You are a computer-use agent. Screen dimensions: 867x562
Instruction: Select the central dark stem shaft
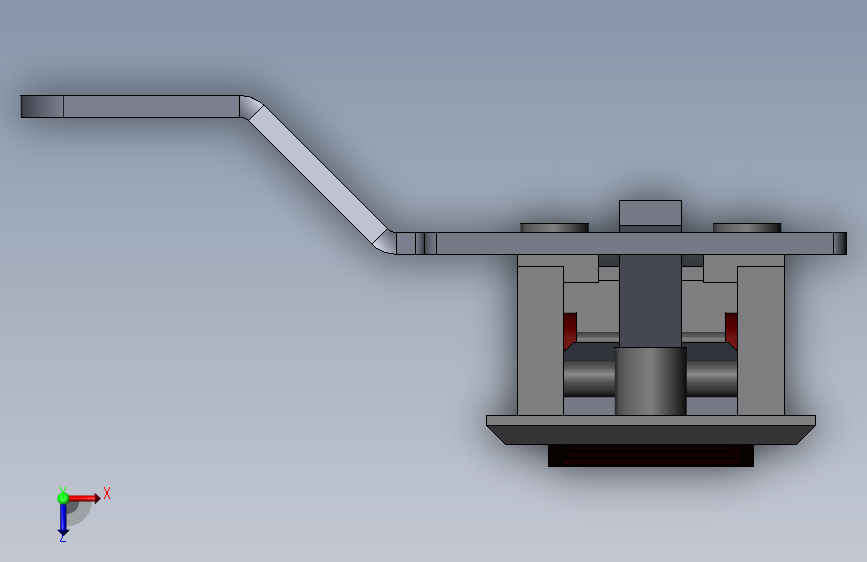(650, 300)
